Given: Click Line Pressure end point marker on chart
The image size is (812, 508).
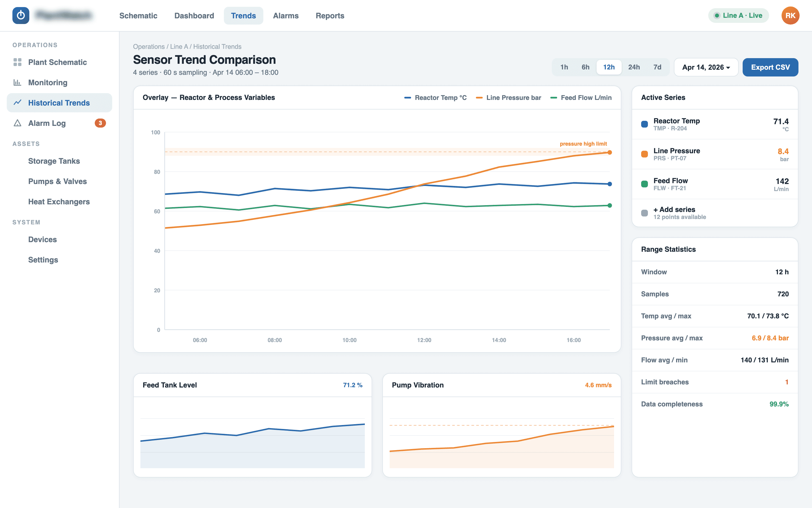Looking at the screenshot, I should click(610, 152).
